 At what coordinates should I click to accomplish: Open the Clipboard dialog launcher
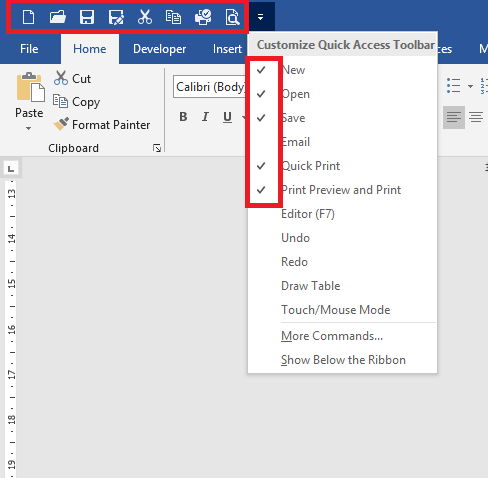[x=157, y=148]
